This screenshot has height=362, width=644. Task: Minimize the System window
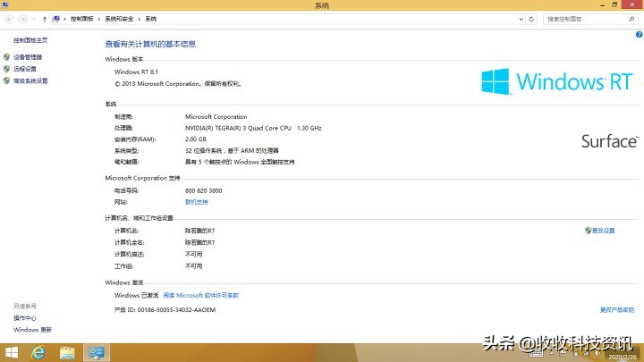point(602,5)
